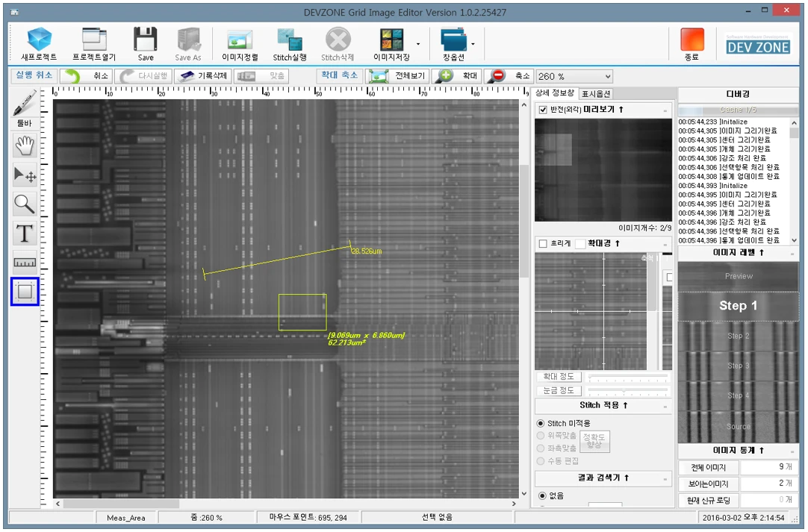Select the 좌측맞춤 radio option
The image size is (808, 532).
(x=541, y=448)
